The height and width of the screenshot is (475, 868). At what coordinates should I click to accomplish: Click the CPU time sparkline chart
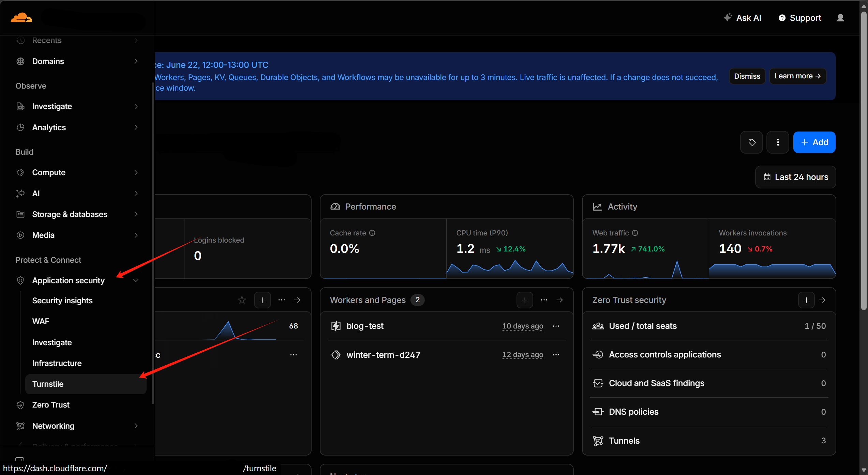pyautogui.click(x=509, y=269)
